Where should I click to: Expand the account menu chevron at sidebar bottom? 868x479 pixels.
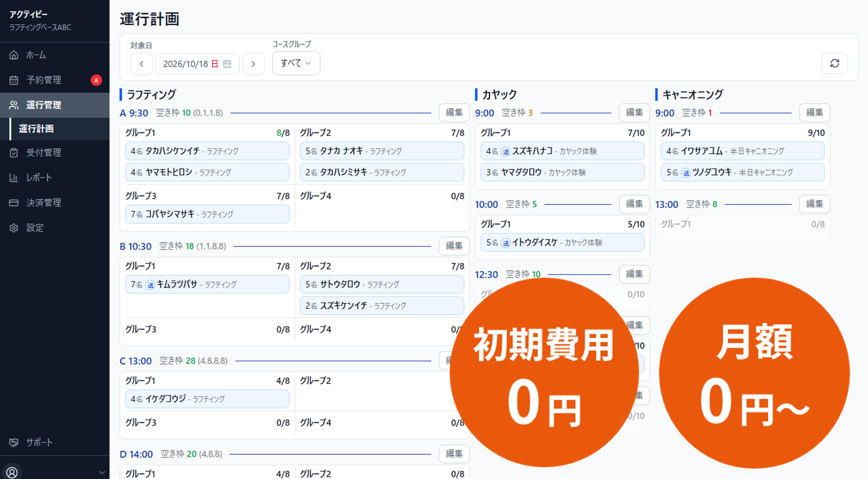102,473
